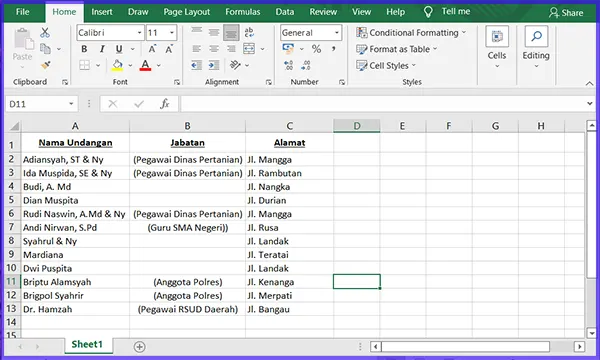Click Middle Align icon
The image size is (600, 360).
[x=214, y=32]
